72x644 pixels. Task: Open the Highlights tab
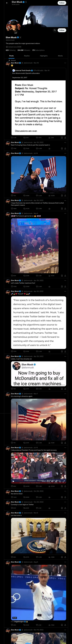pos(44,56)
